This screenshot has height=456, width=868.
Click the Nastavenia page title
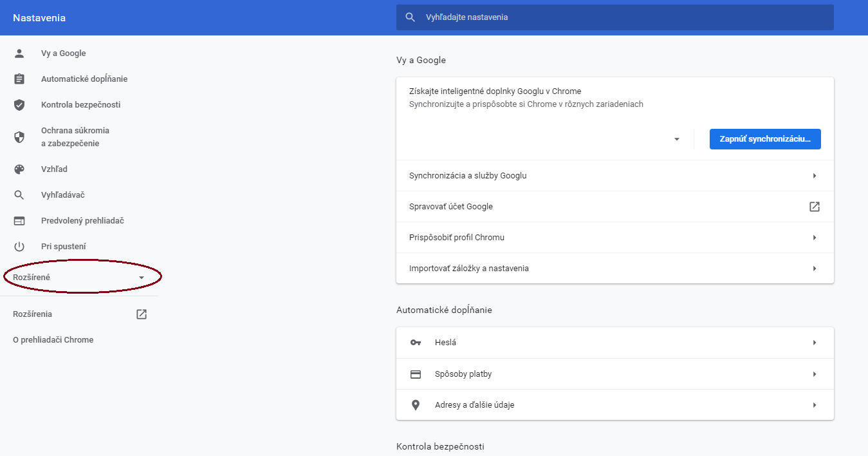pyautogui.click(x=39, y=17)
